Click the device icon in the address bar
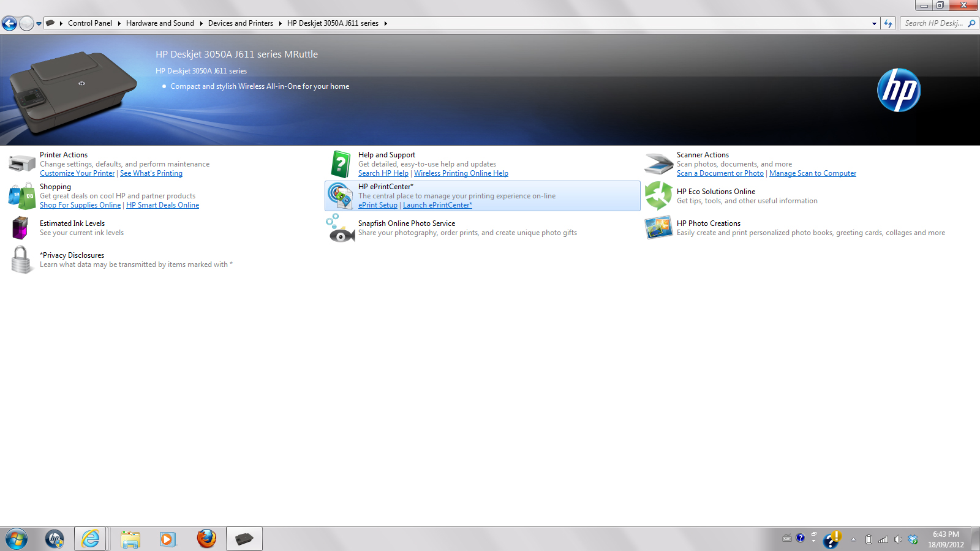 [x=50, y=23]
